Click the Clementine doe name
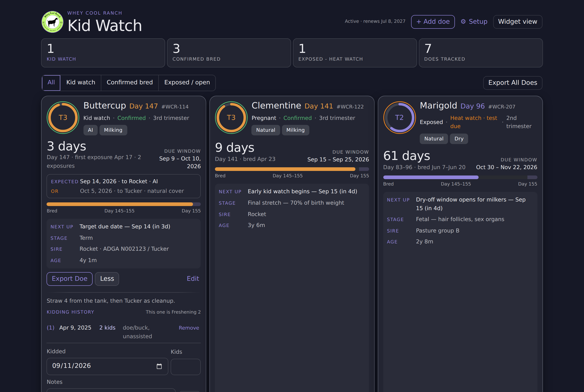Viewport: 584px width, 392px height. point(276,106)
